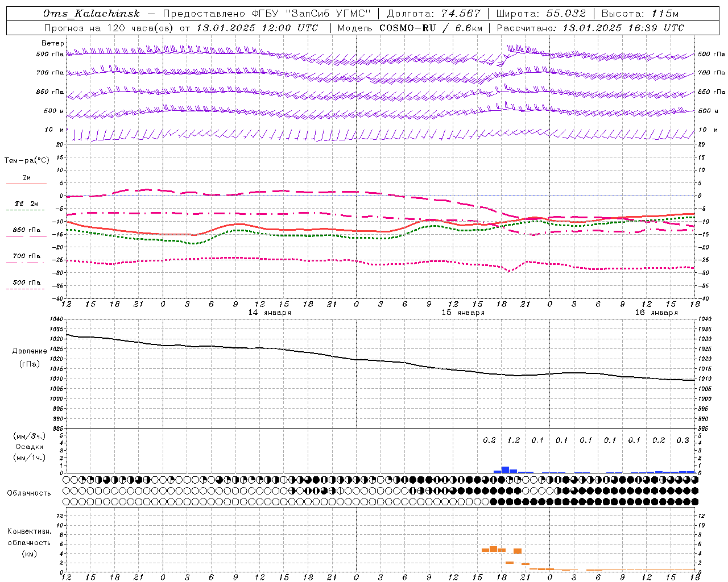Screen dimensions: 728x582
Task: Click the "850 гПа" temperature legend entry
Action: coord(27,230)
